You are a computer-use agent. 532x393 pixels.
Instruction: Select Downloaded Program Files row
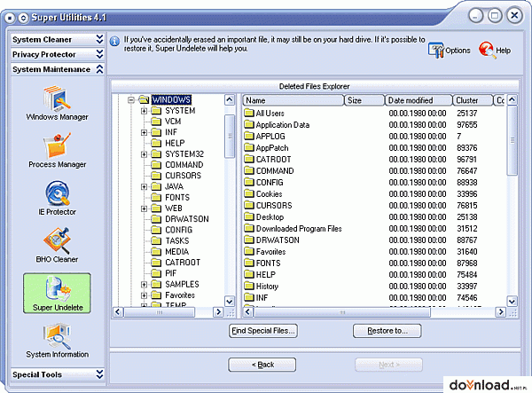373,228
